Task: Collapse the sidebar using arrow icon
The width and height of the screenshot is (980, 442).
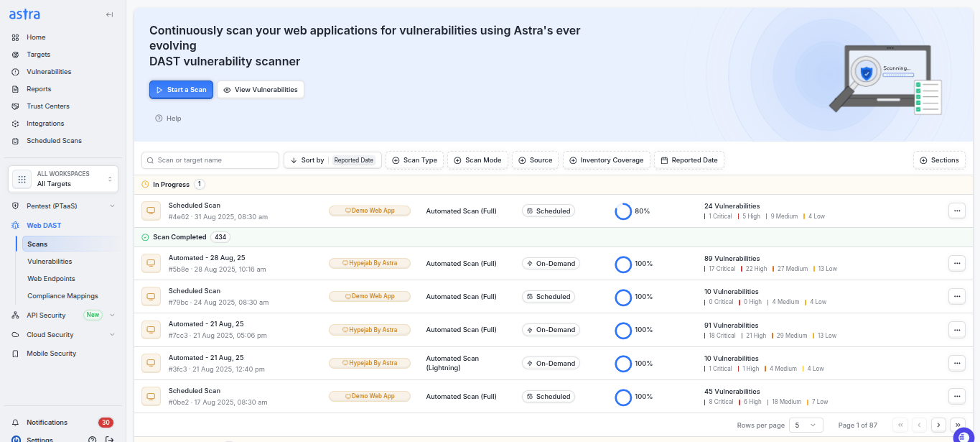Action: point(109,14)
